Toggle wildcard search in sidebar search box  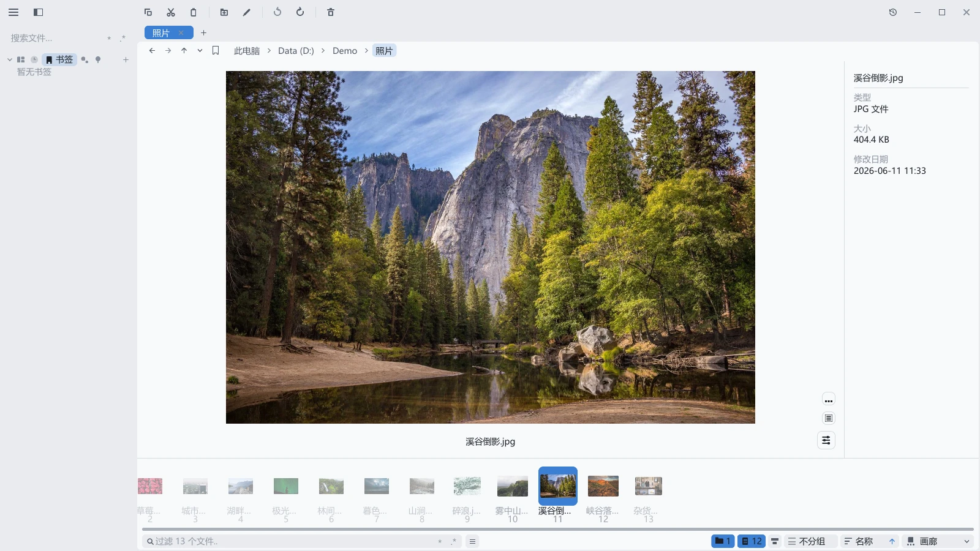(109, 38)
